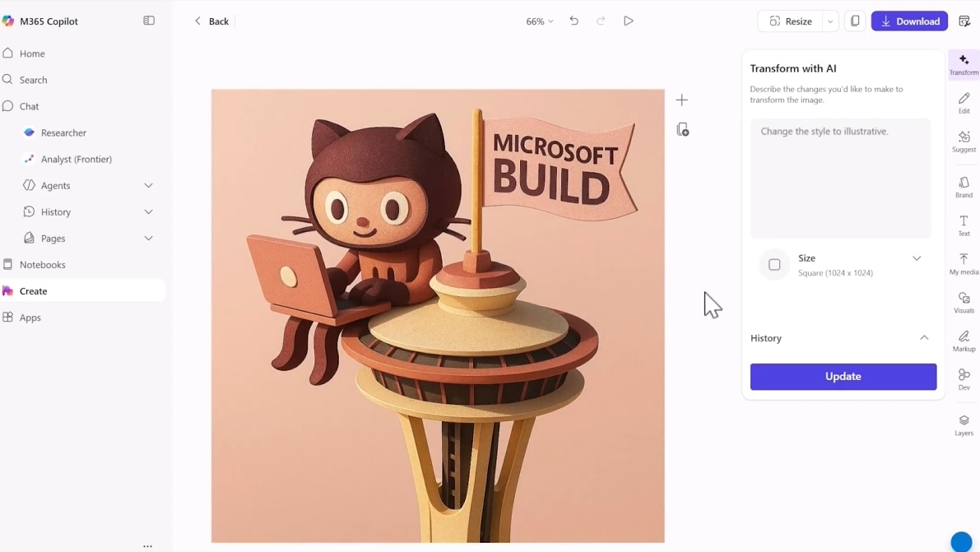Image resolution: width=980 pixels, height=552 pixels.
Task: Click the copy icon beside Resize
Action: coord(855,21)
